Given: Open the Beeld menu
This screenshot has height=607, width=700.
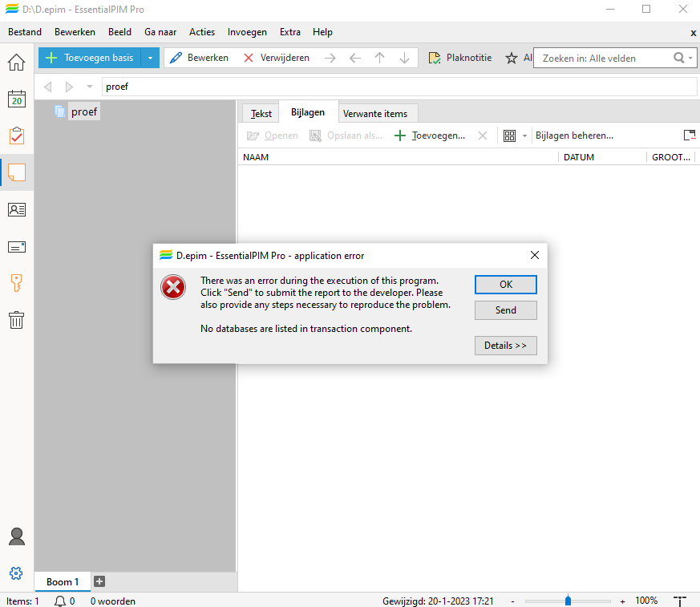Looking at the screenshot, I should 119,32.
